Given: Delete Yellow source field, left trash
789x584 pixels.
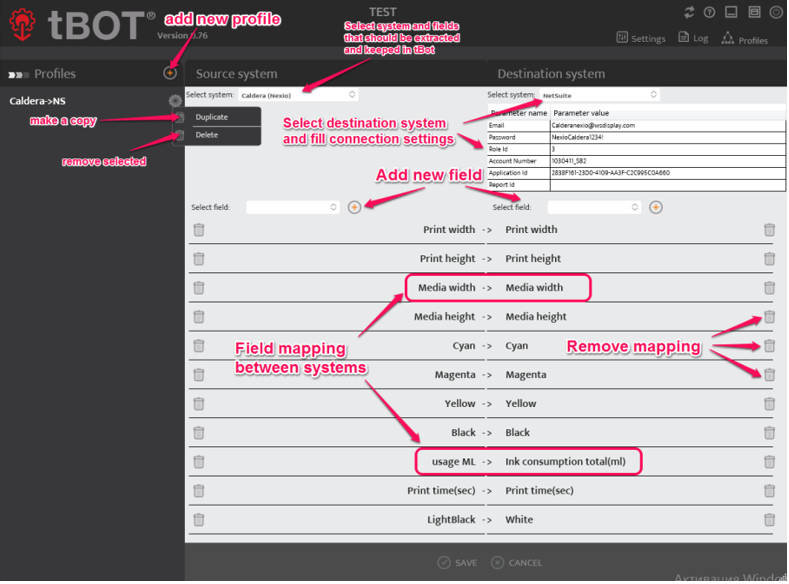Looking at the screenshot, I should pyautogui.click(x=199, y=404).
